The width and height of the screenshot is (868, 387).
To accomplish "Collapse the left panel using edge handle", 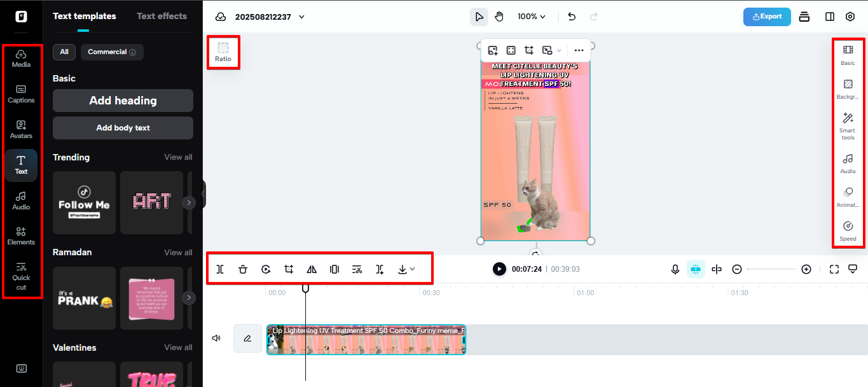I will [x=203, y=193].
